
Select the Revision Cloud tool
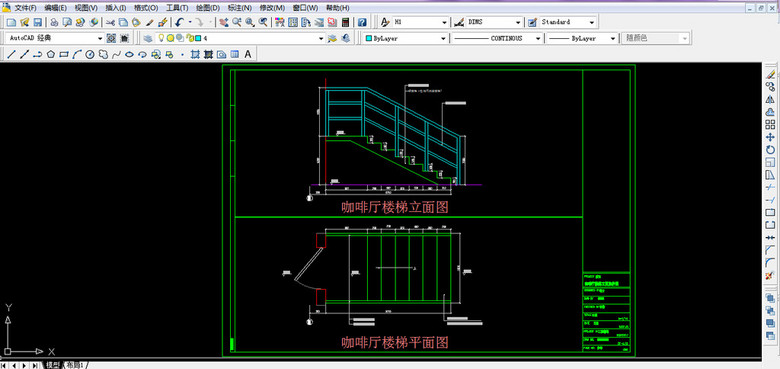tap(103, 54)
